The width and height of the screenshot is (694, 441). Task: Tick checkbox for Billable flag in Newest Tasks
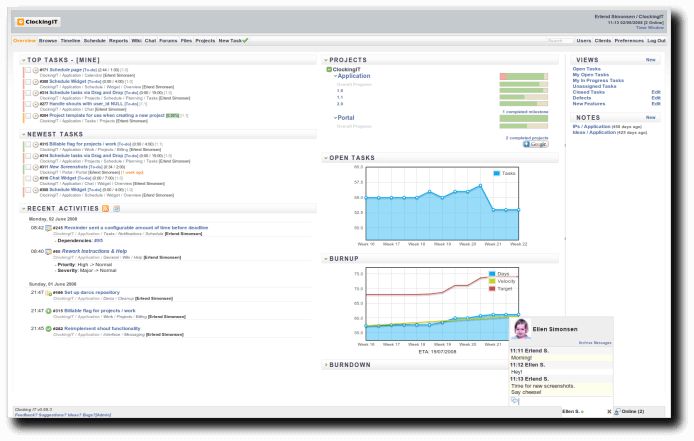click(27, 145)
